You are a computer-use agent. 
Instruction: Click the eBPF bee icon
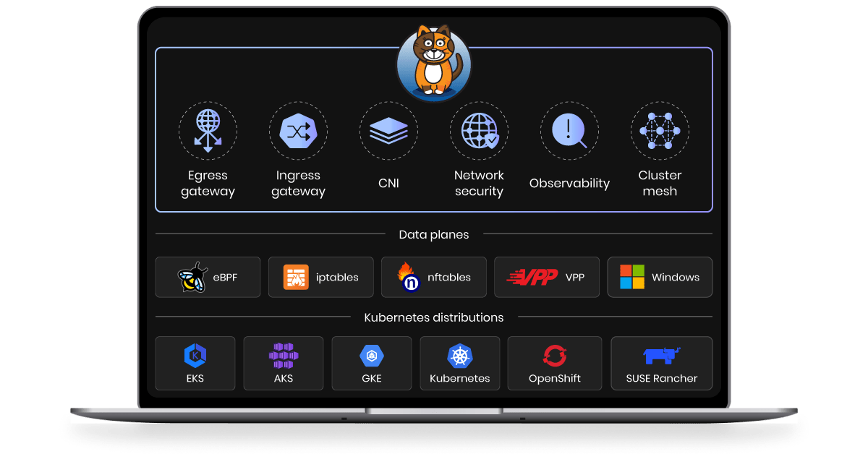coord(193,278)
